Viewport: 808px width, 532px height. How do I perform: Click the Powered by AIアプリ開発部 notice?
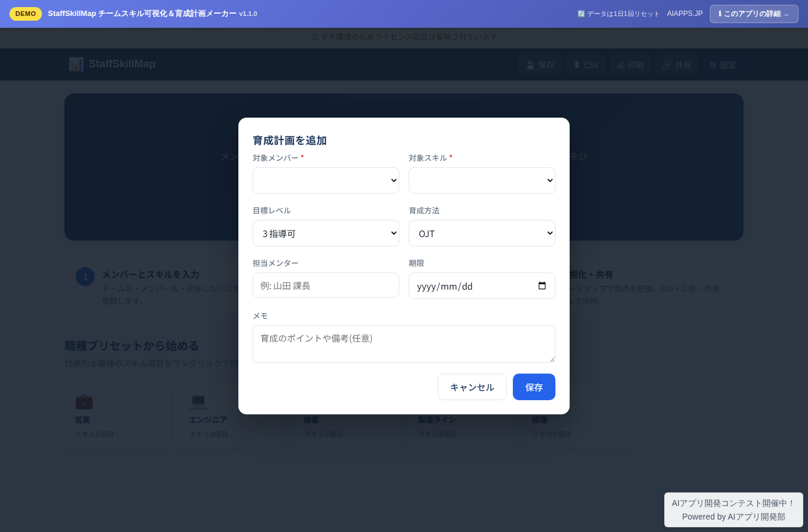(733, 517)
